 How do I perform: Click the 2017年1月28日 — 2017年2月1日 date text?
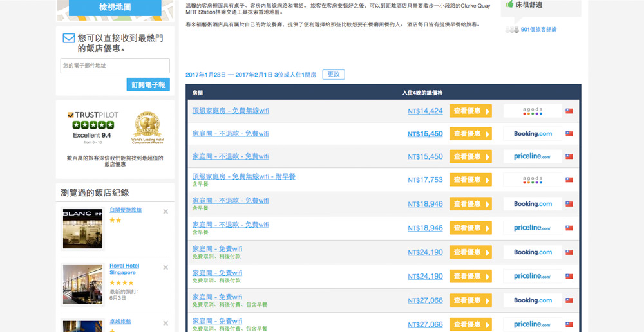(229, 75)
